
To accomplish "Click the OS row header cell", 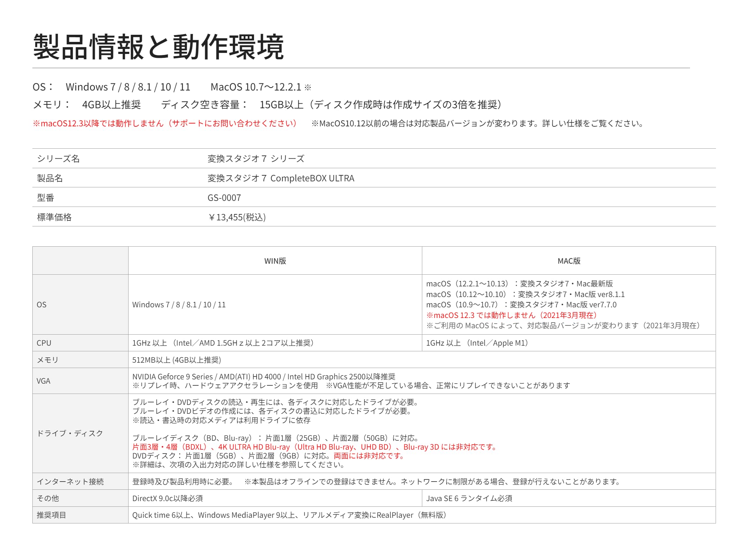I will point(42,304).
